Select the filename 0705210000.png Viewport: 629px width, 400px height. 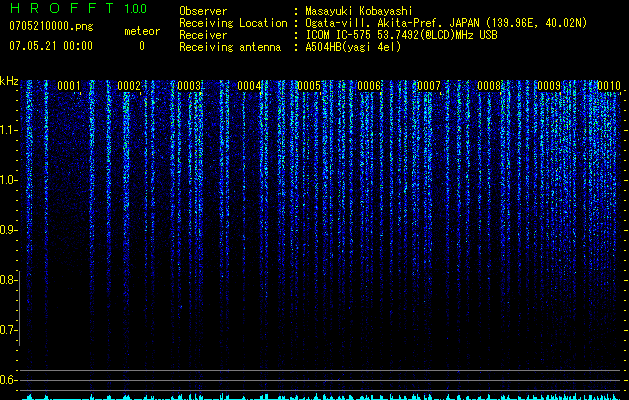[x=51, y=27]
